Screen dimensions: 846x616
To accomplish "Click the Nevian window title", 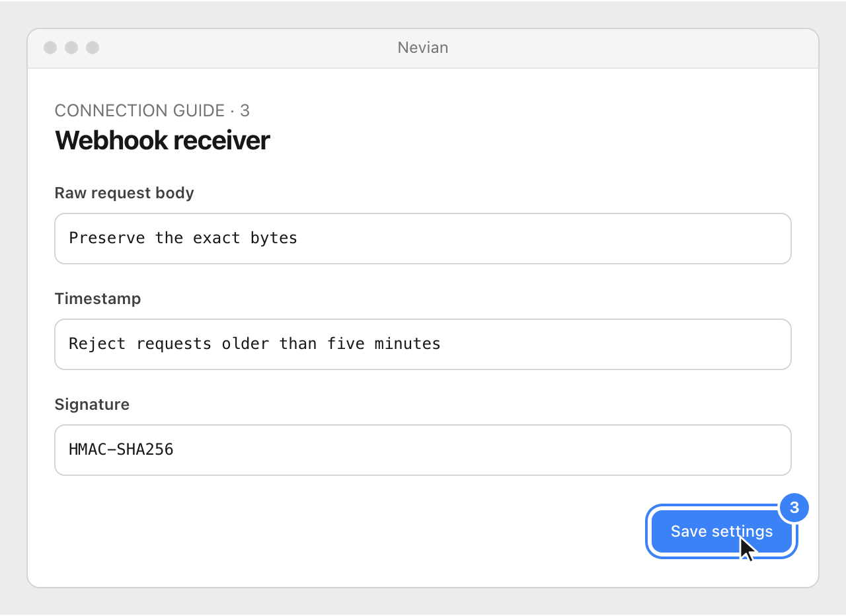I will tap(423, 48).
